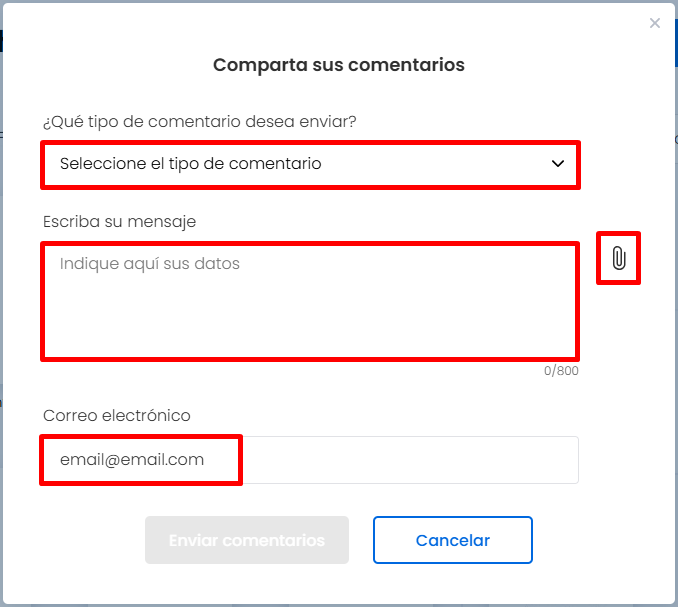Click the blank right side of email field
The image size is (678, 607).
(410, 460)
